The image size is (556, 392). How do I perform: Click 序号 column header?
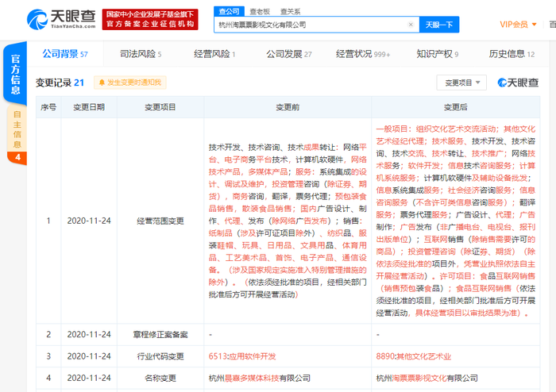point(48,107)
